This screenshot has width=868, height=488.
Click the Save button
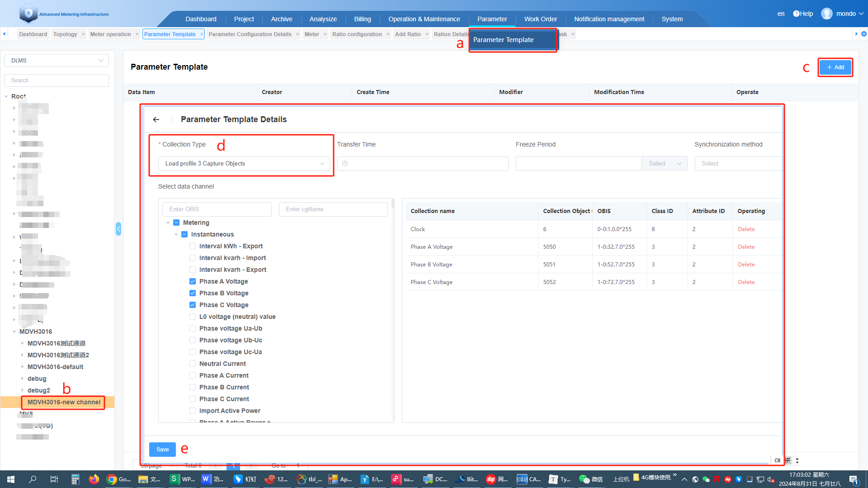pyautogui.click(x=162, y=449)
